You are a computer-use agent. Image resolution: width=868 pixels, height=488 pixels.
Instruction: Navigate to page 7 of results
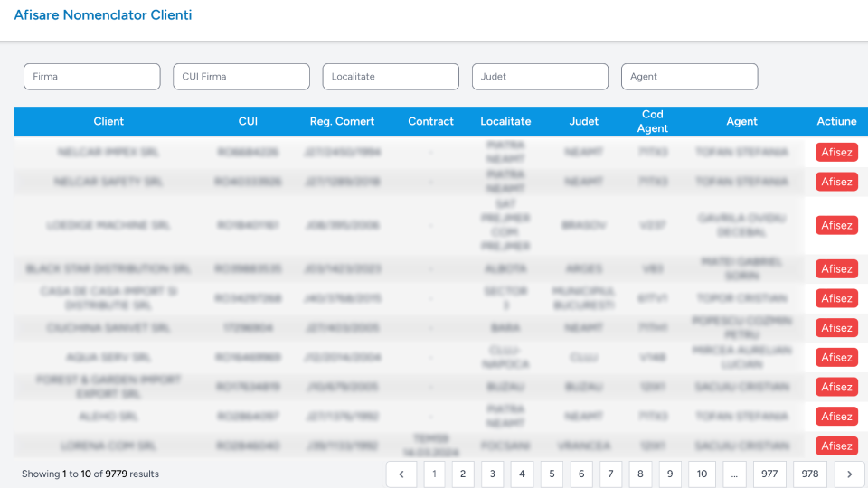point(611,474)
